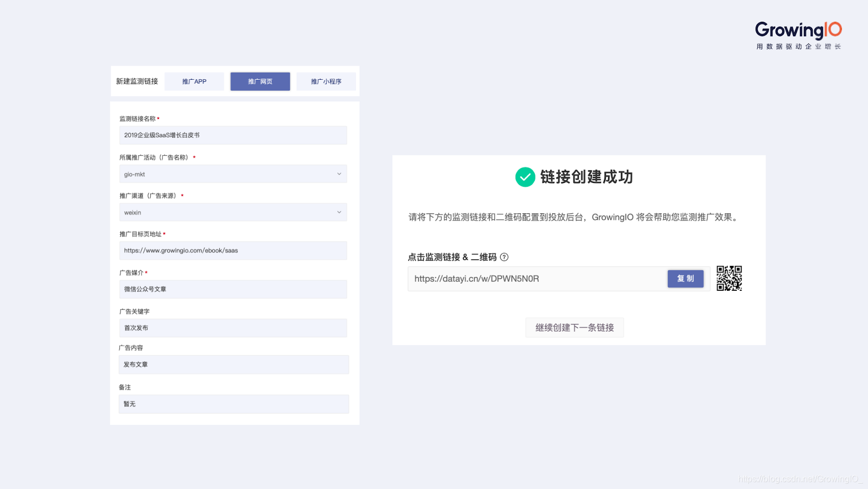Click the 监测链接名称 input field
This screenshot has height=489, width=868.
pos(233,135)
